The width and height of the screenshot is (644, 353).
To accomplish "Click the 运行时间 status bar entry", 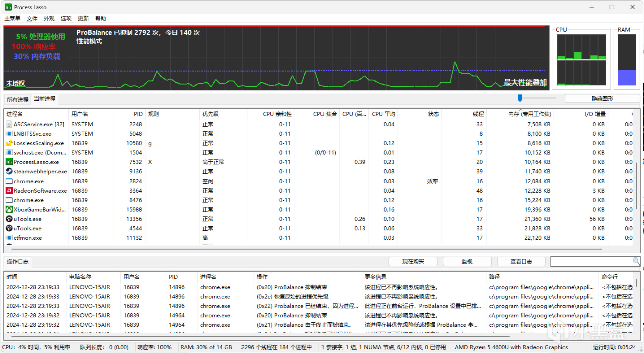I will pos(615,347).
